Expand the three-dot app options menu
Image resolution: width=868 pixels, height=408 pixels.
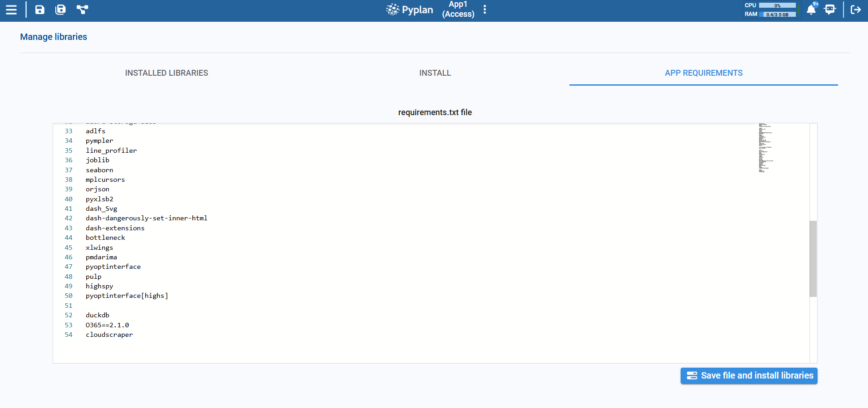coord(485,10)
